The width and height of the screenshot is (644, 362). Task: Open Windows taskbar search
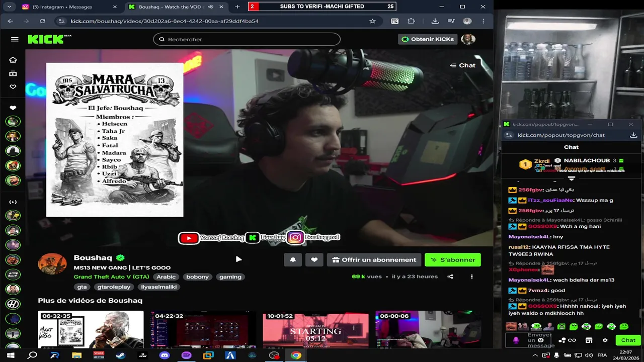33,355
